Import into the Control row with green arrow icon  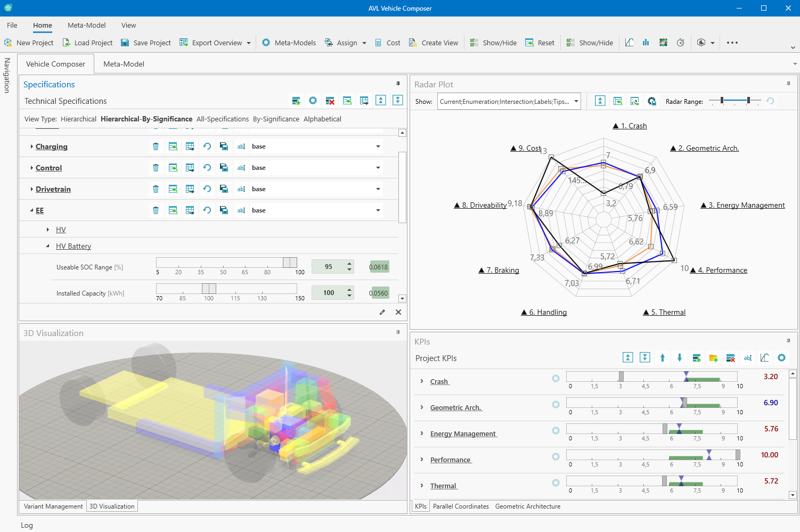point(173,168)
